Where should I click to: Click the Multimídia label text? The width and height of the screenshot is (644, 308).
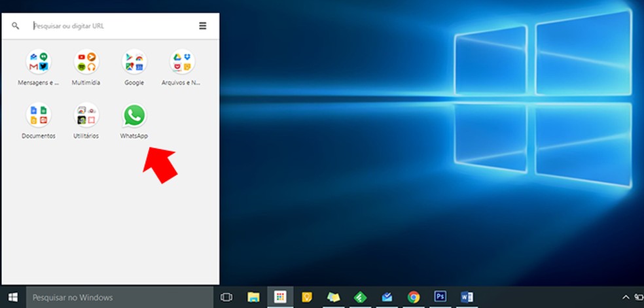(x=86, y=83)
